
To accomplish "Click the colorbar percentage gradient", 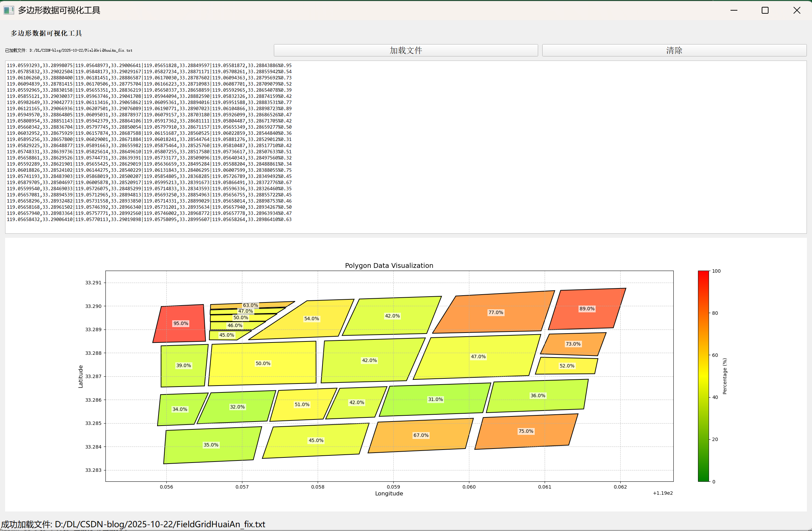I will (703, 376).
